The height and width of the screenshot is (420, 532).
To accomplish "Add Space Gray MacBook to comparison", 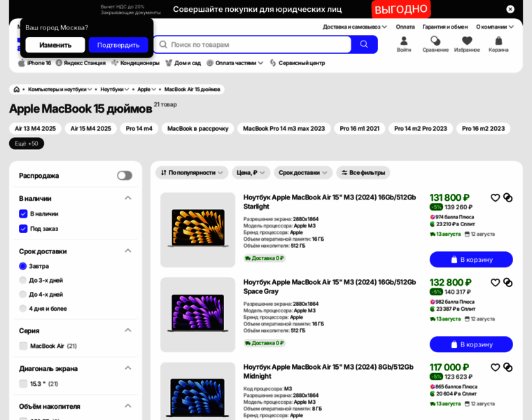I will tap(508, 283).
